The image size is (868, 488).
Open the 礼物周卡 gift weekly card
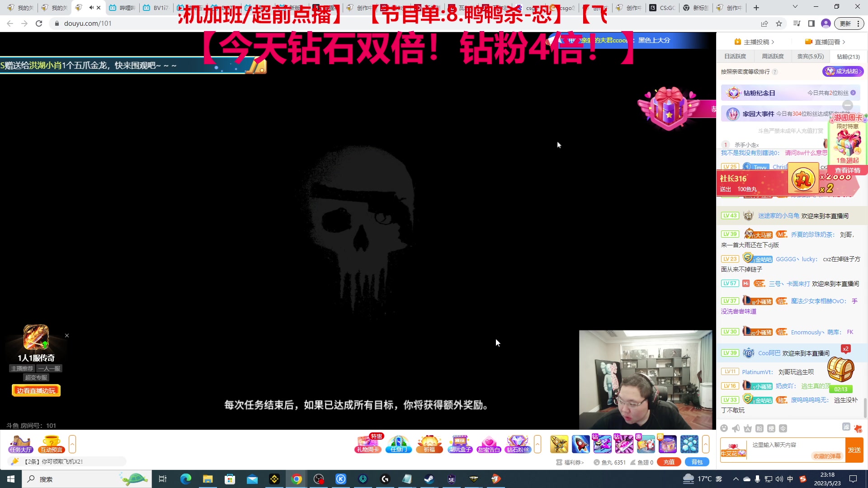tap(368, 444)
